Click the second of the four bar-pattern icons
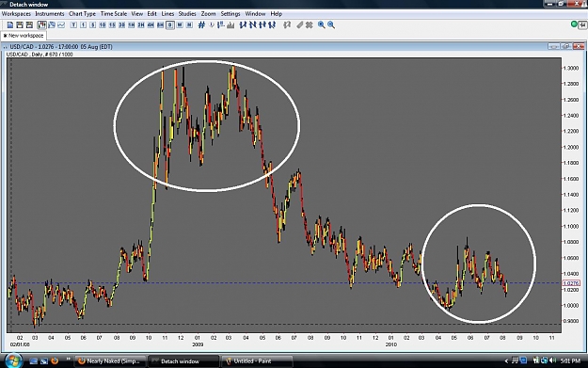588x368 pixels. 253,25
